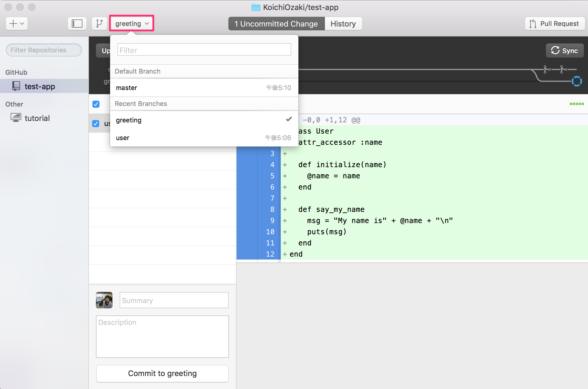Open a Pull Request
Viewport: 588px width, 389px height.
(555, 24)
